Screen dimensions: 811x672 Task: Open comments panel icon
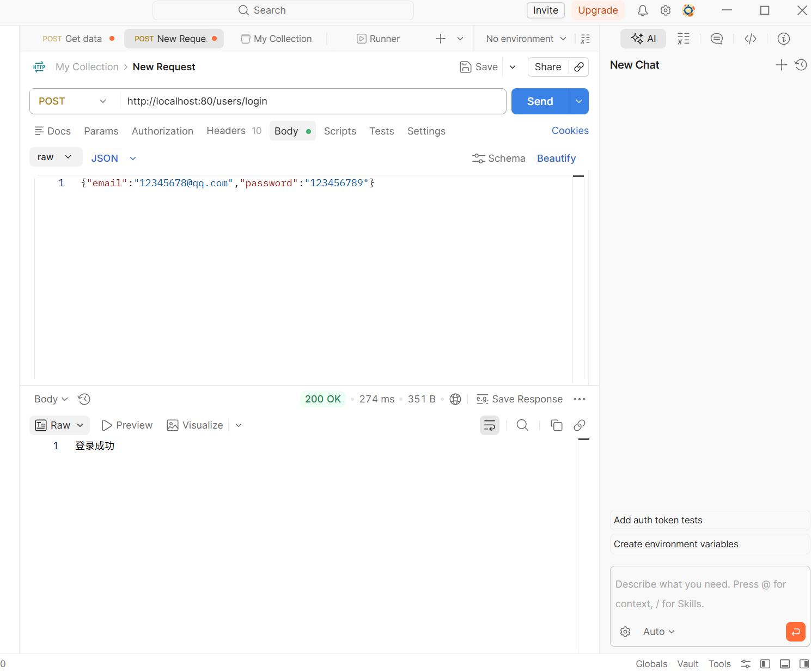tap(717, 39)
